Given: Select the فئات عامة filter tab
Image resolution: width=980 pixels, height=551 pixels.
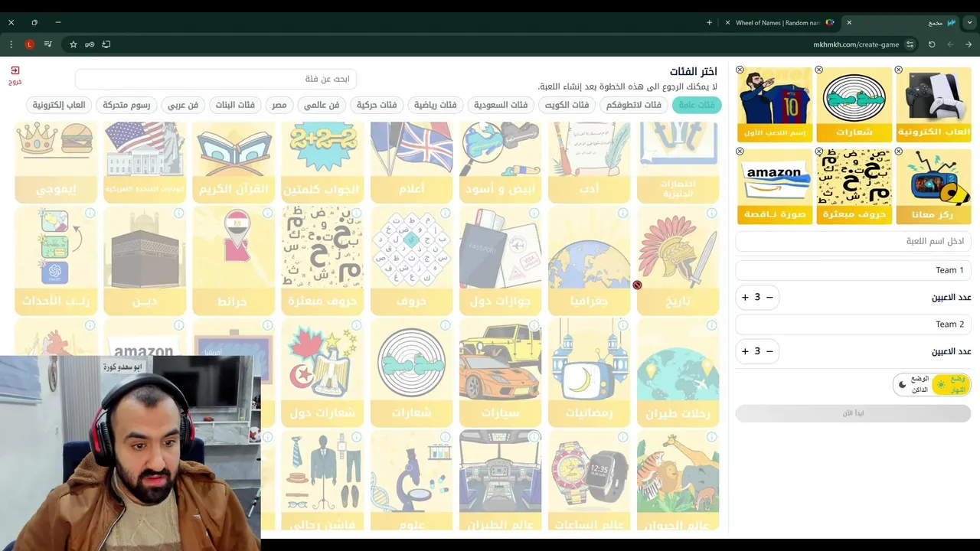Looking at the screenshot, I should (697, 105).
